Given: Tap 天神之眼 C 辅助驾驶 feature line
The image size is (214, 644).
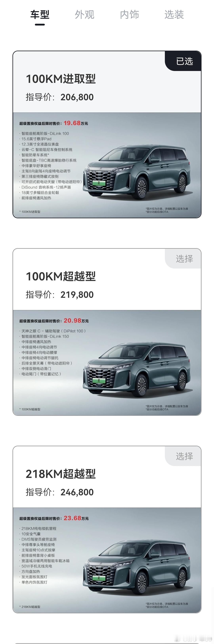Looking at the screenshot, I should (x=53, y=331).
